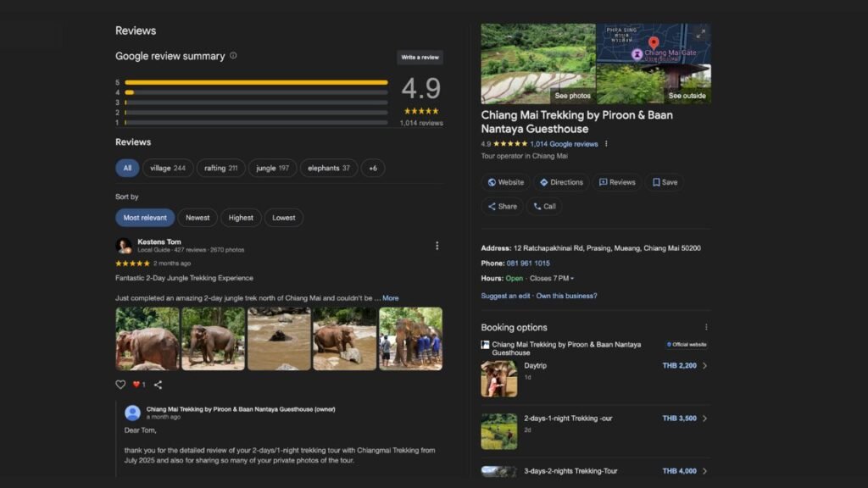Click the share icon under review photos

click(x=158, y=385)
